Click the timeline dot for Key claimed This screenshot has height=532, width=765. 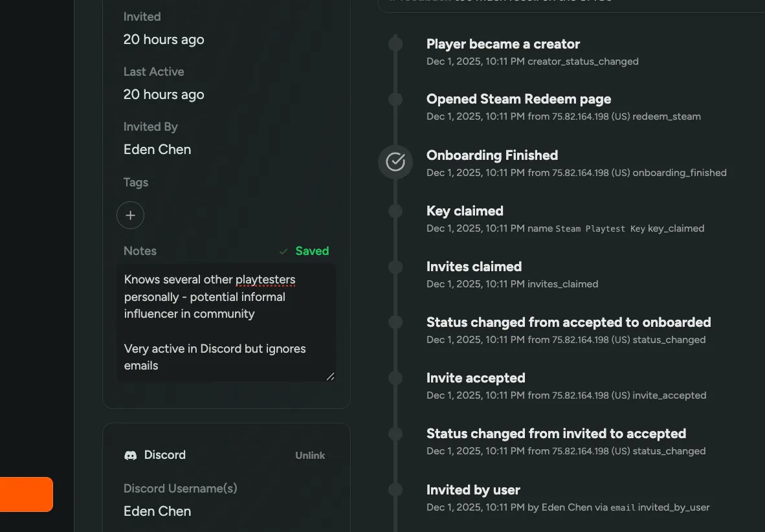point(395,210)
